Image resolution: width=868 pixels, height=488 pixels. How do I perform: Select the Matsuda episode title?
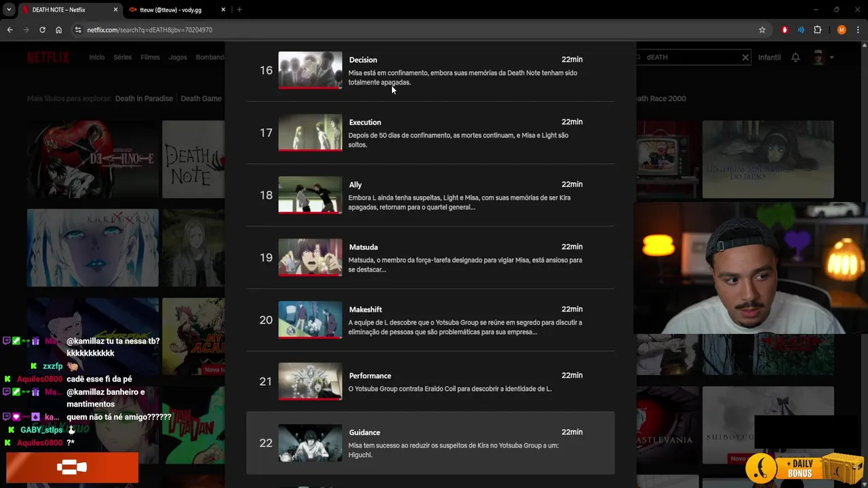pyautogui.click(x=363, y=247)
